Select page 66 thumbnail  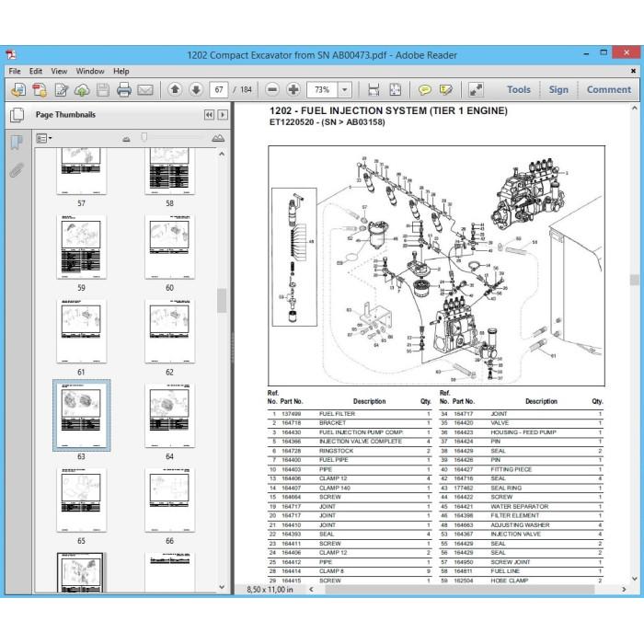point(169,500)
